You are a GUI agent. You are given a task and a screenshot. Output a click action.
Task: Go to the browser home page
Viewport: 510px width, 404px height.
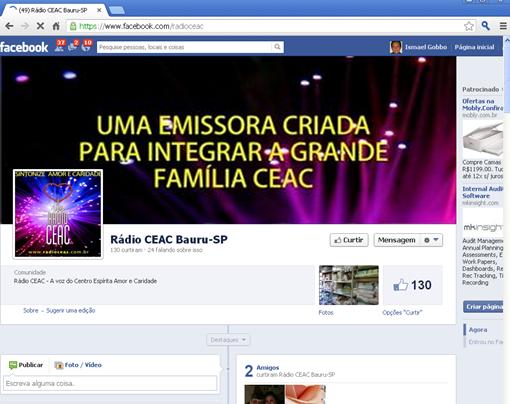click(x=56, y=26)
